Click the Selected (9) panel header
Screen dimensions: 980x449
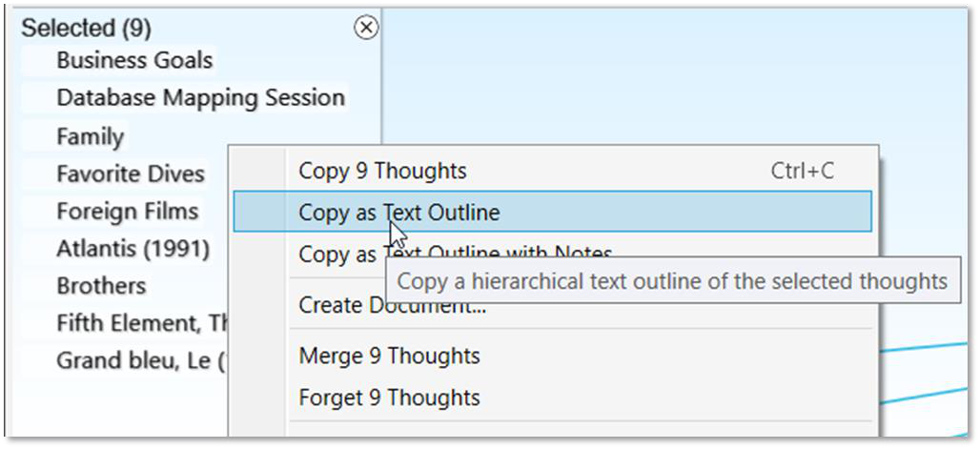(86, 28)
